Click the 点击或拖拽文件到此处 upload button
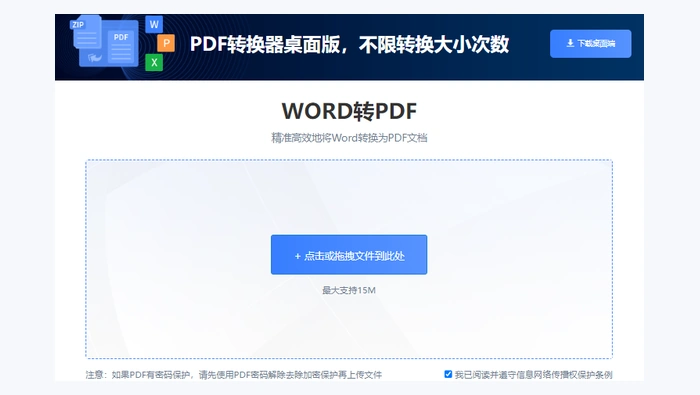The height and width of the screenshot is (395, 700). [x=349, y=255]
